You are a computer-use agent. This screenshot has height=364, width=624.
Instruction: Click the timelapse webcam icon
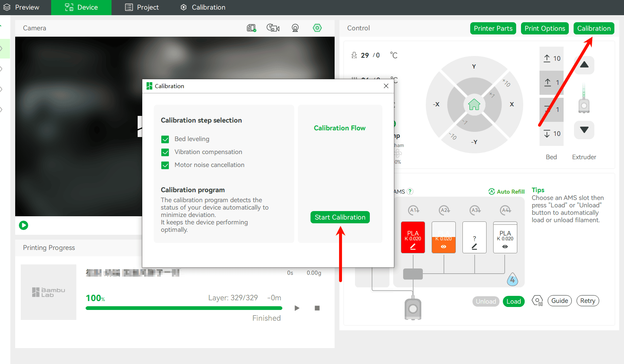click(295, 28)
